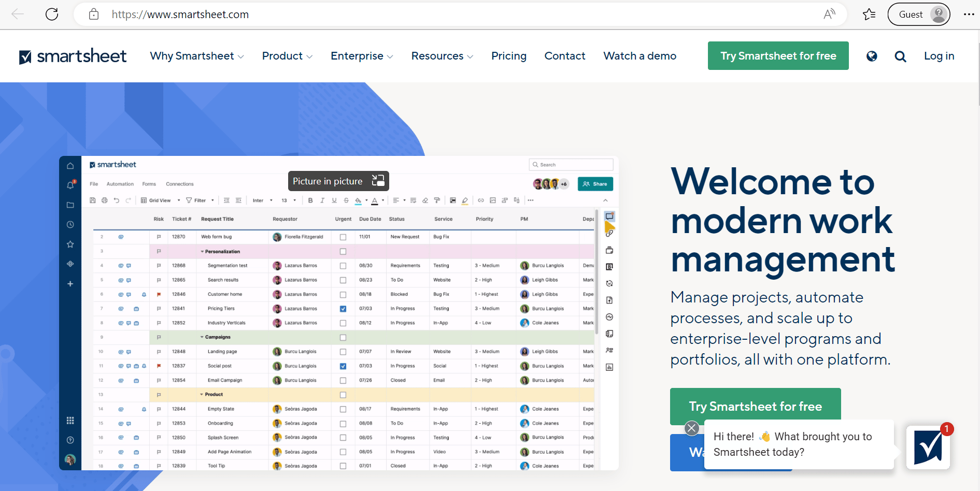Click the smartsheet logo in the site header
Viewport: 980px width, 491px height.
coord(73,56)
